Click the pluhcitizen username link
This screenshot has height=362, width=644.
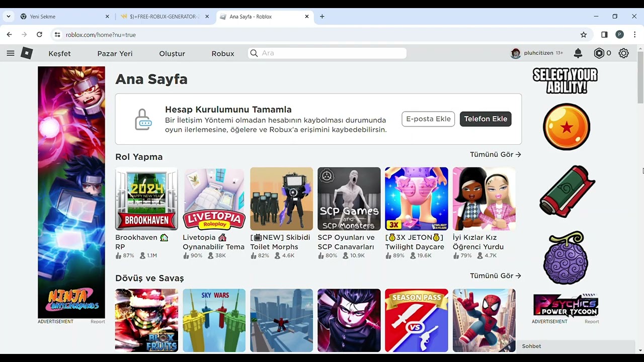pos(538,53)
